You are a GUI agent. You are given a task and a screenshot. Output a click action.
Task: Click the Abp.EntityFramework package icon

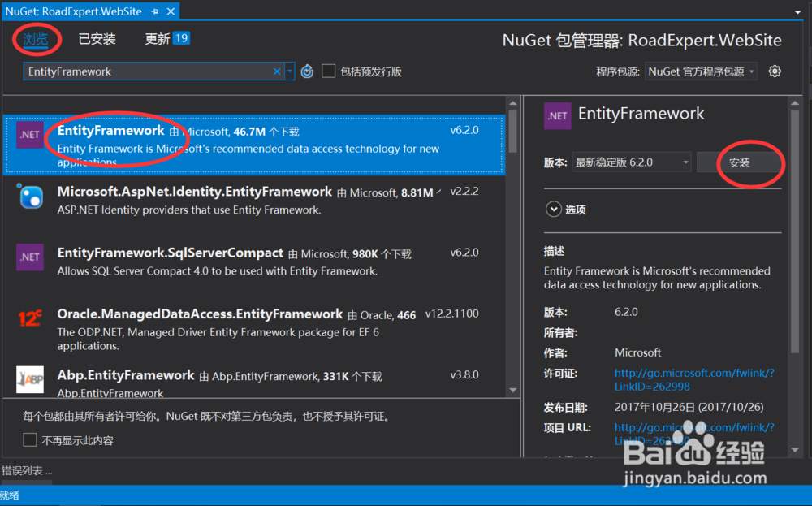tap(29, 379)
